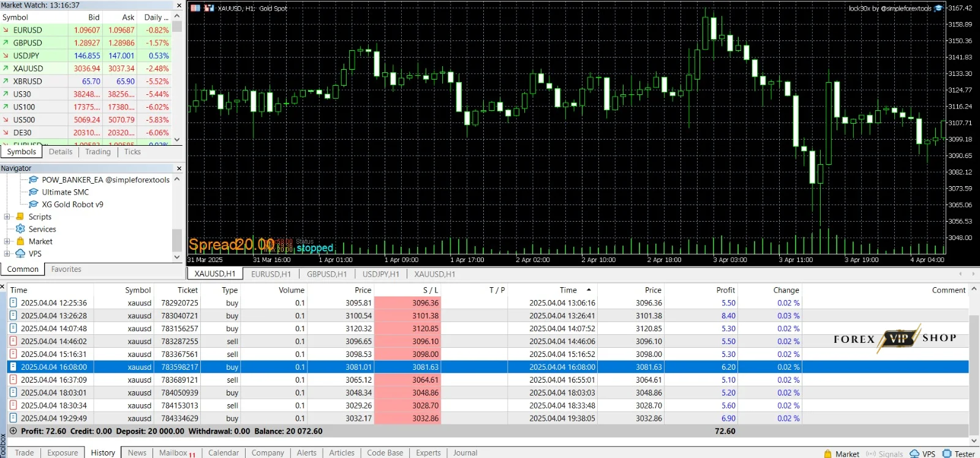The image size is (980, 458).
Task: Open the Mailbox tab in Toolbox
Action: 177,453
